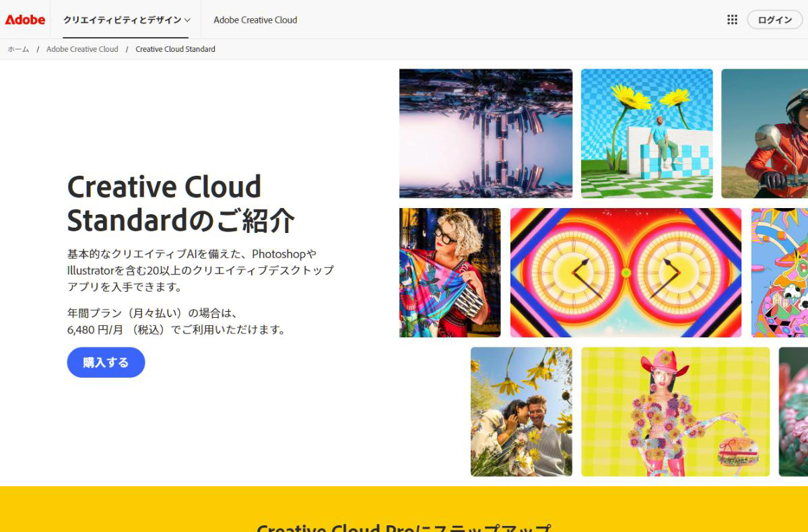Click the 6,480 円/月 price text

click(96, 329)
